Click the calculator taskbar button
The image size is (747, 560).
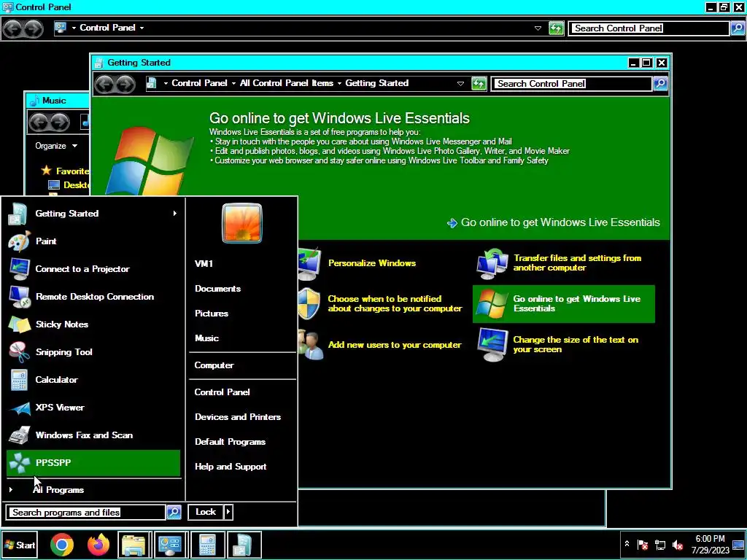[207, 545]
